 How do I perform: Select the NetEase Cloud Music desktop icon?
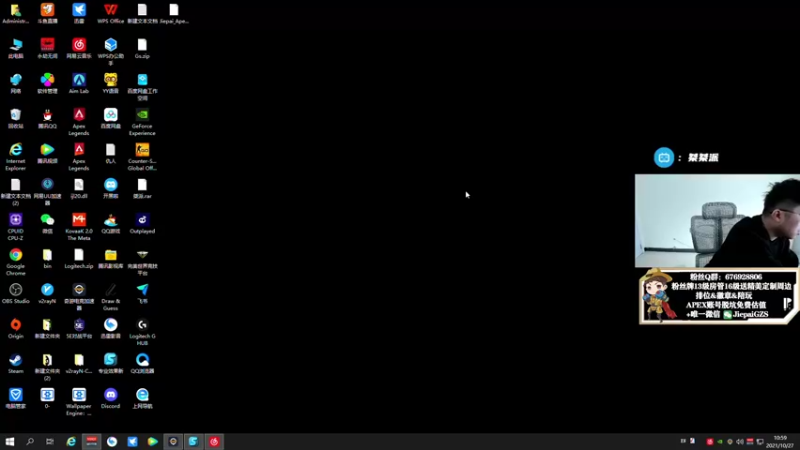click(79, 48)
